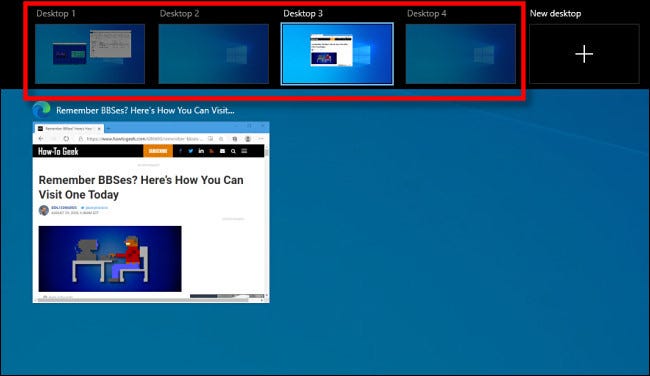650x376 pixels.
Task: Close the browser tab via its X in Edge preview
Action: tap(99, 129)
